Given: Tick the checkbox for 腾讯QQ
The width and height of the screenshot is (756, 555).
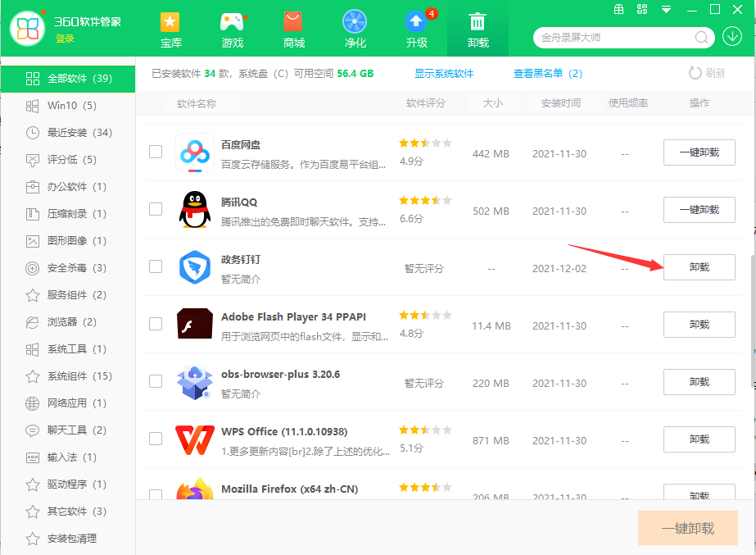Looking at the screenshot, I should 156,209.
